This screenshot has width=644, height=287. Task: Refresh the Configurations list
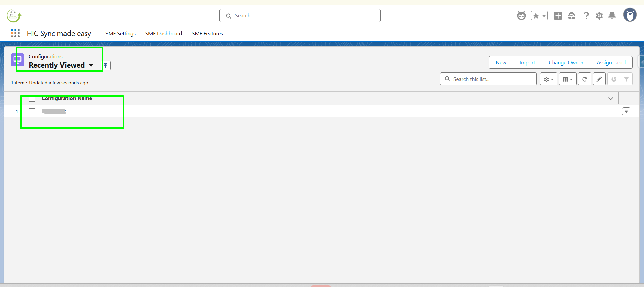click(x=585, y=79)
